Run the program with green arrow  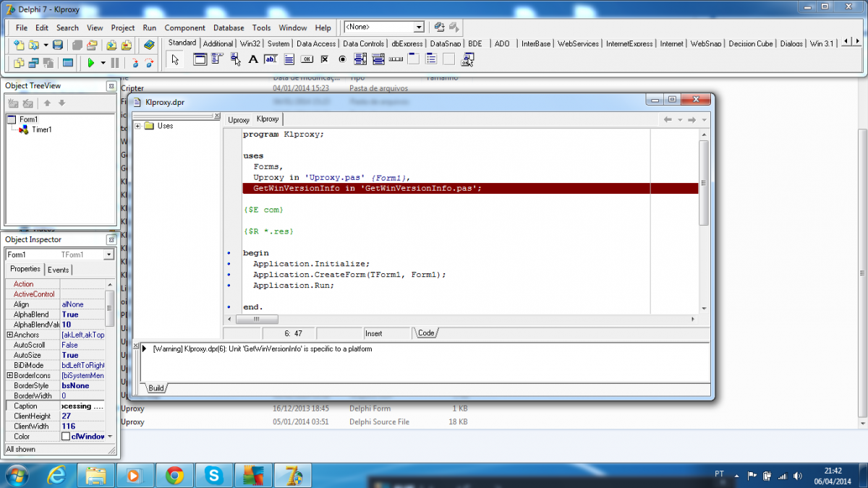[x=91, y=63]
